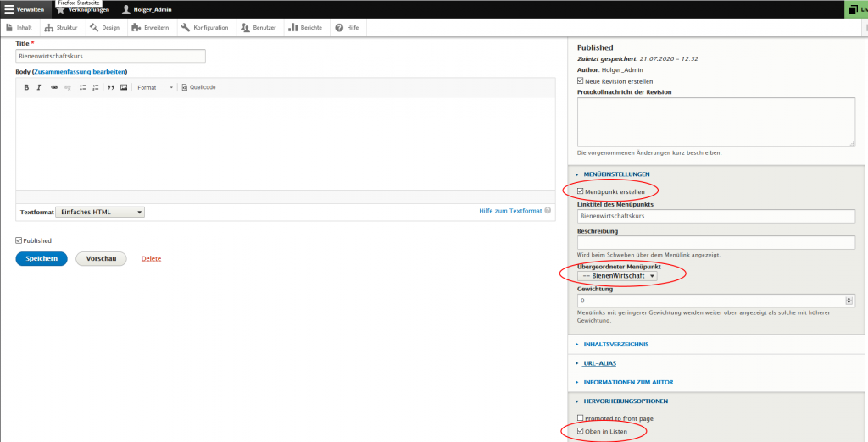Insert a link with the editor link icon
This screenshot has height=442, width=868.
tap(54, 87)
